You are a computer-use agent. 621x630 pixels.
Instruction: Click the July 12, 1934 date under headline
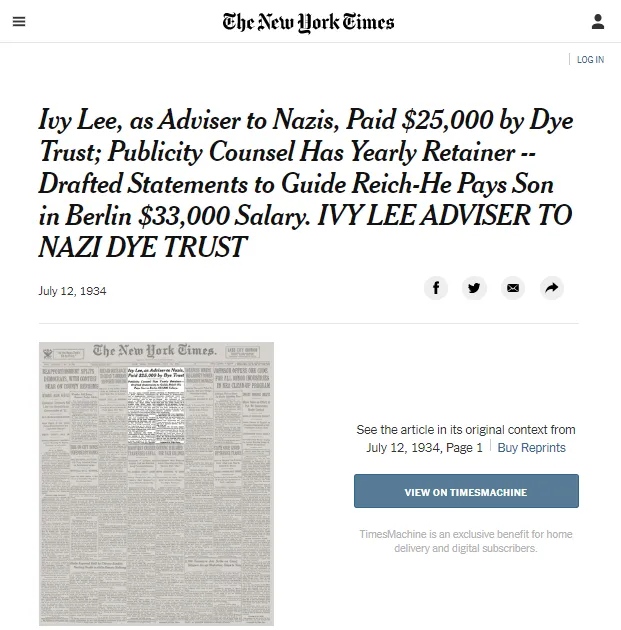tap(72, 291)
